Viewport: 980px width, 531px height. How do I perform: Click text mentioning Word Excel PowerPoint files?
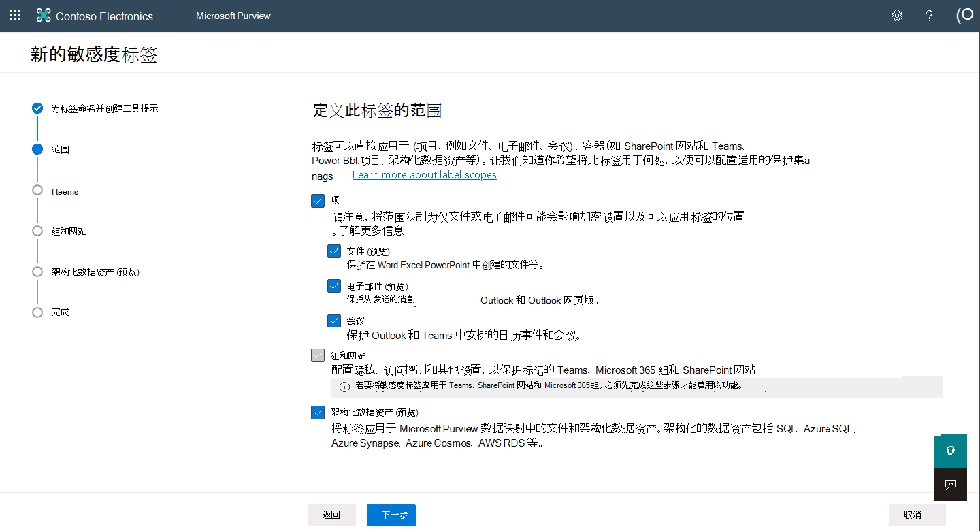point(445,265)
